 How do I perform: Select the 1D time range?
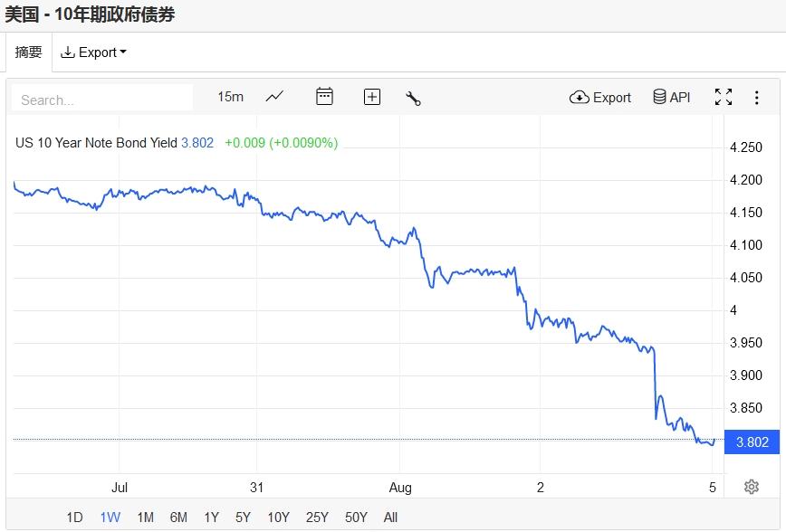coord(74,517)
